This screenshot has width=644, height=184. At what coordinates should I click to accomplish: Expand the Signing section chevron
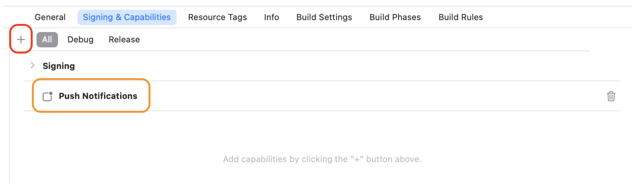(x=32, y=66)
